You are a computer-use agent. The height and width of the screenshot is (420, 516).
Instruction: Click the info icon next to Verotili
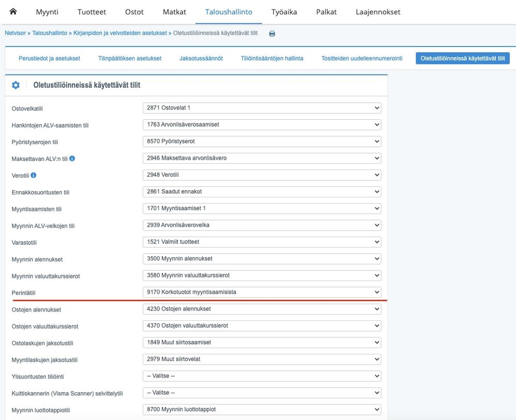[34, 175]
